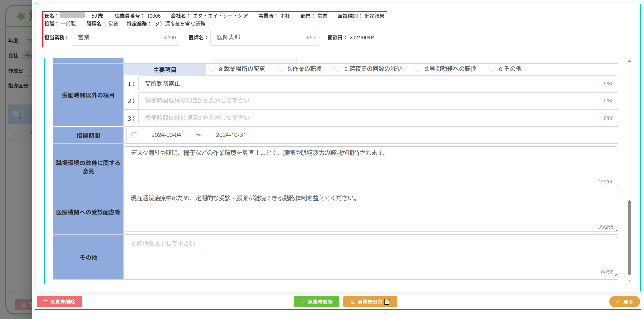Click field 1 containing 高所勤務禁止

(369, 84)
